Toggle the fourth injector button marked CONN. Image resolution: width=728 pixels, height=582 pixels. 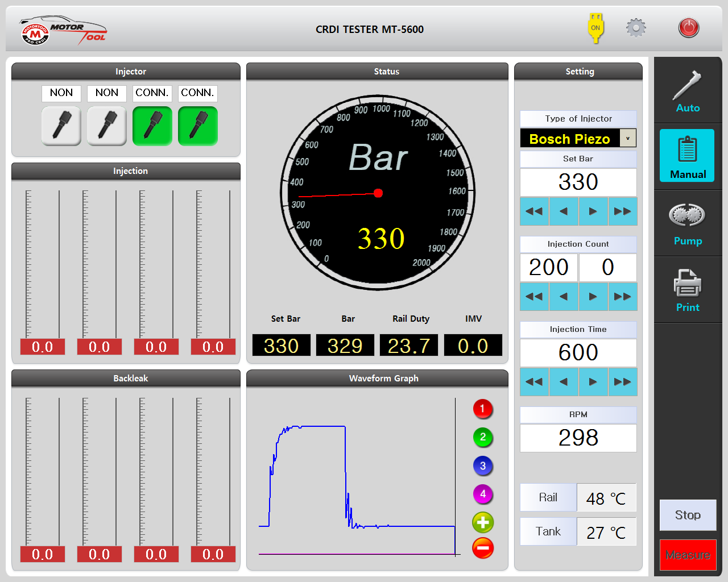pos(198,126)
